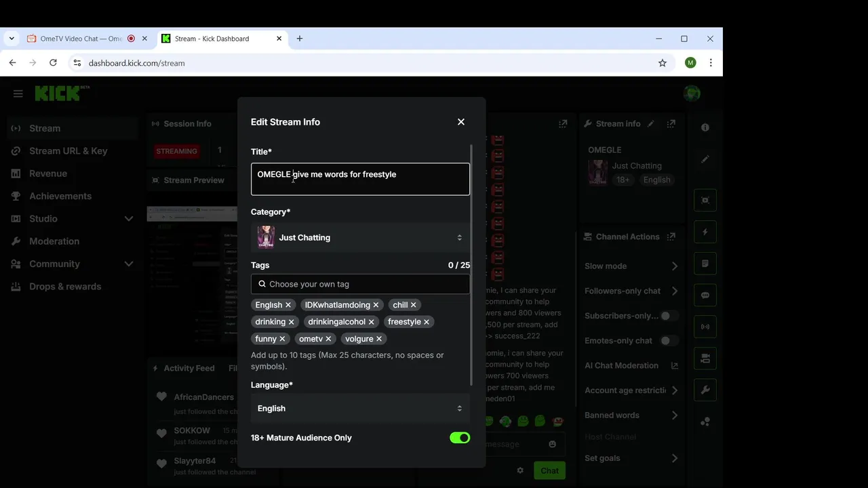Close the Edit Stream Info dialog

click(x=461, y=122)
